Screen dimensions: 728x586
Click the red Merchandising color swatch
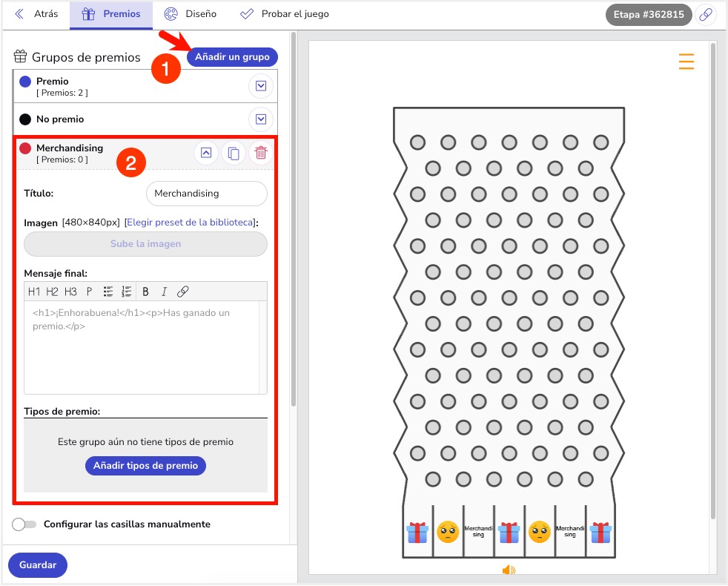(25, 148)
